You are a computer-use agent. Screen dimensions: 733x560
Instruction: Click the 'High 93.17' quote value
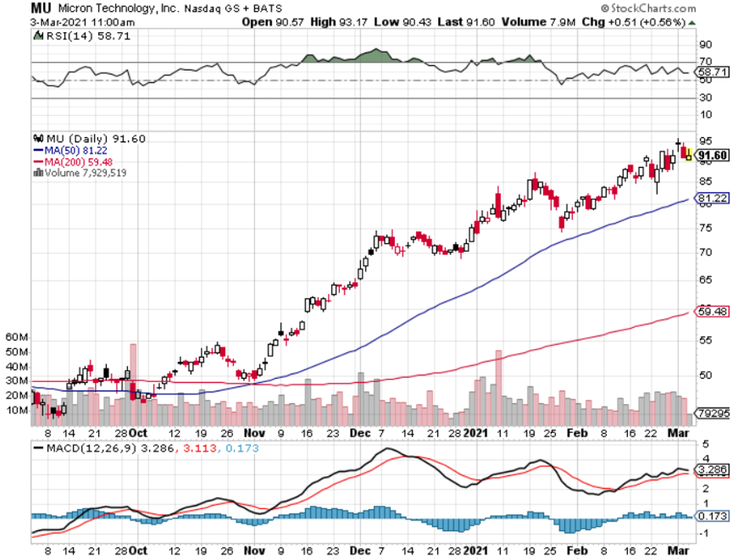pos(339,22)
